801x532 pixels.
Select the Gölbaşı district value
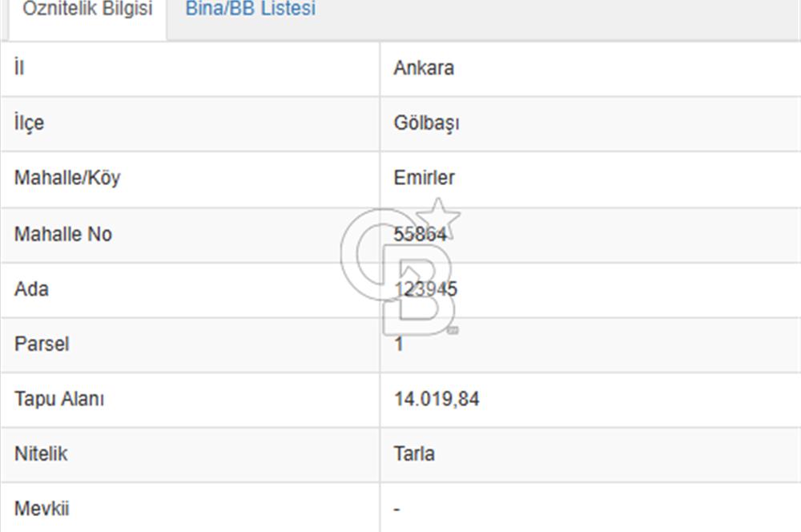coord(426,123)
